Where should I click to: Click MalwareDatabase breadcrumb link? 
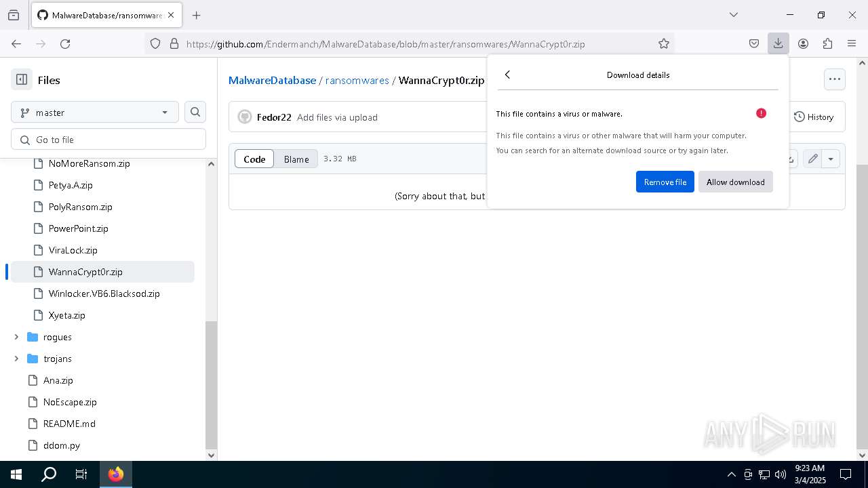pyautogui.click(x=272, y=80)
